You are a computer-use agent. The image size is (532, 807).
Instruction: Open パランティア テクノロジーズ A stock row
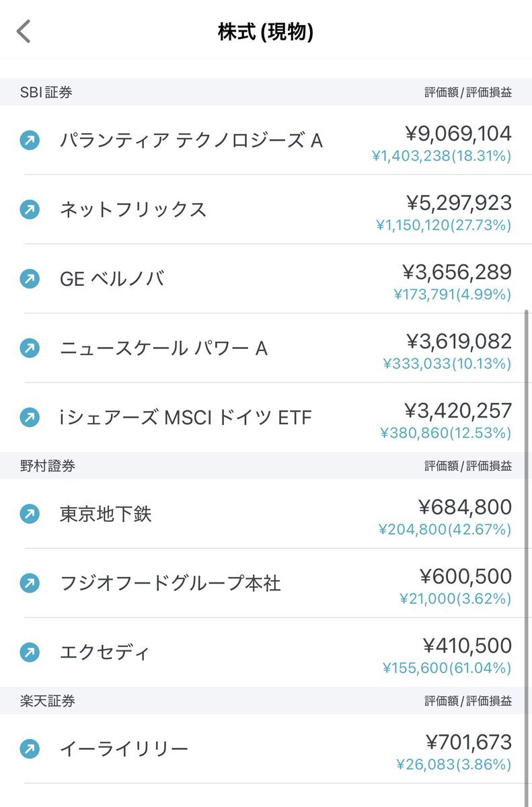[266, 140]
